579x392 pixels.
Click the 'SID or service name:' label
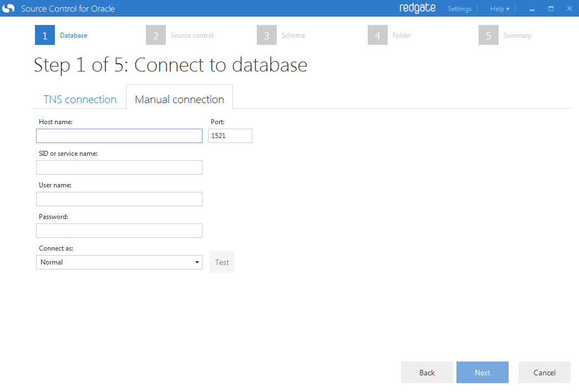68,154
